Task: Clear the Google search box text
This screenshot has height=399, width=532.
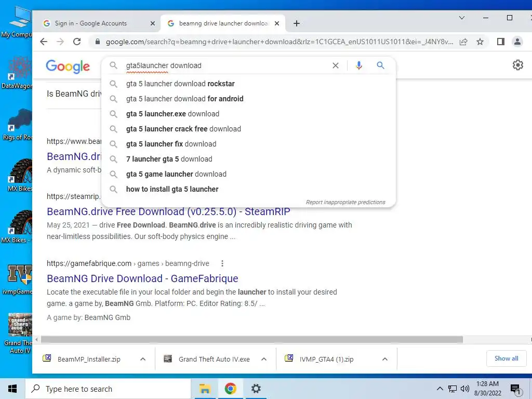Action: (336, 65)
